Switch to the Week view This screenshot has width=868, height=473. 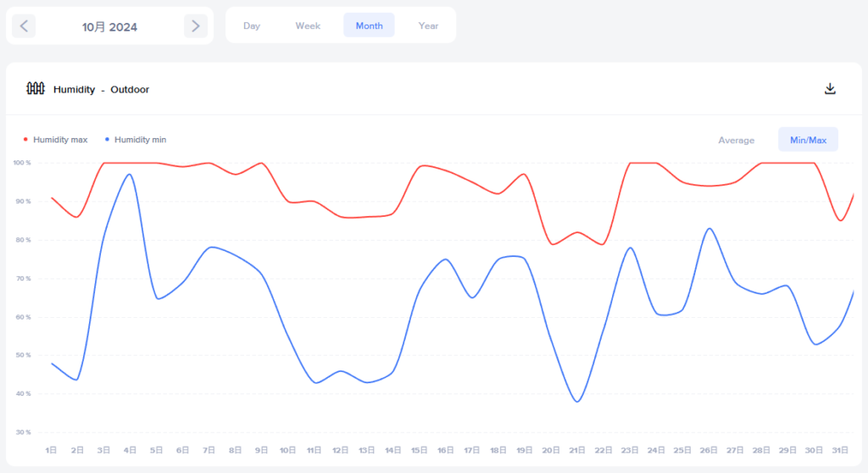pyautogui.click(x=308, y=25)
